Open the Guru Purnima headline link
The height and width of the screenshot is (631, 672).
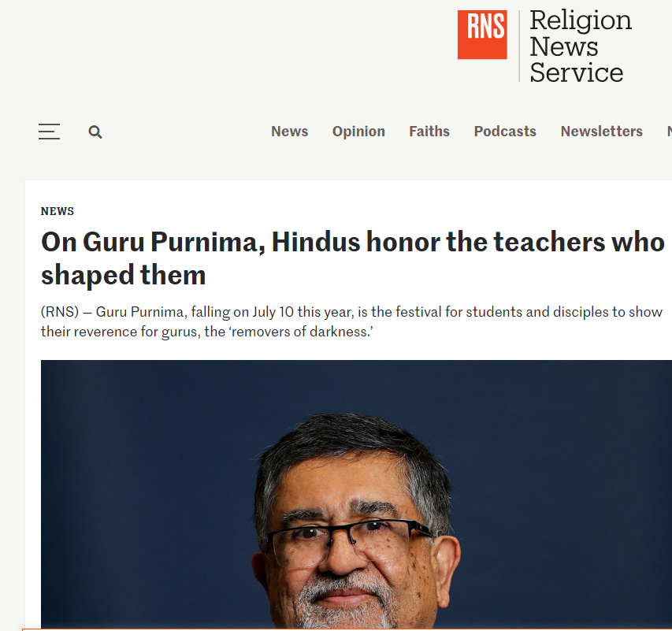[352, 258]
